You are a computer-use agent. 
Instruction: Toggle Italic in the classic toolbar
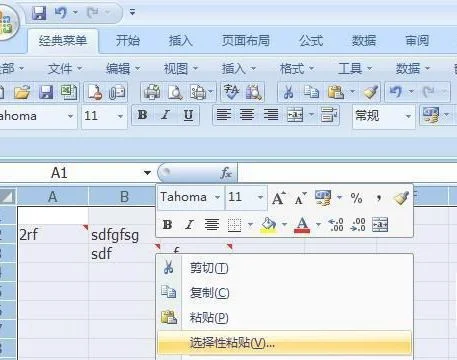(165, 115)
